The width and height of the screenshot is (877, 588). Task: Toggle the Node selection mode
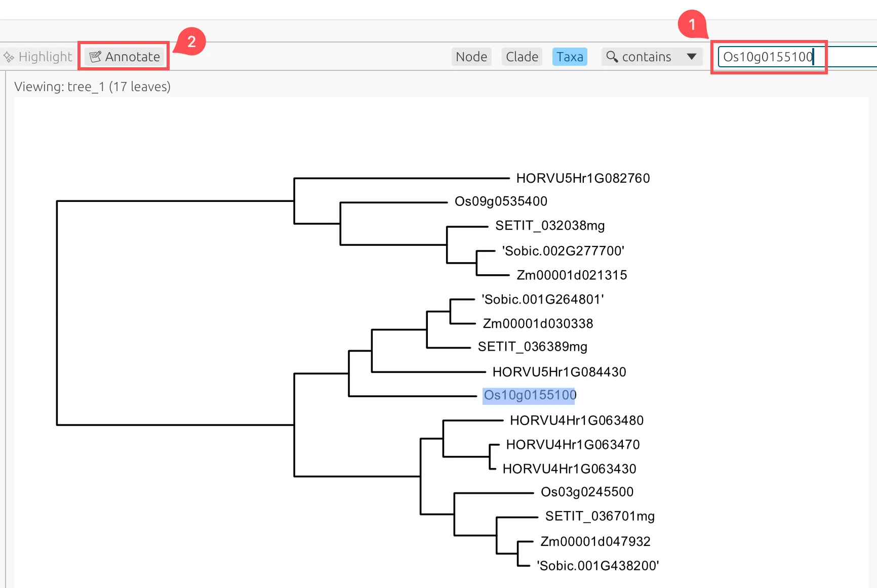(x=471, y=57)
